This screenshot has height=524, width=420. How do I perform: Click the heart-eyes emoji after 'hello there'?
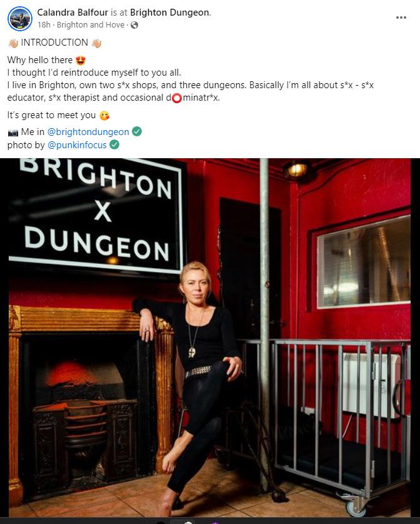click(x=81, y=61)
